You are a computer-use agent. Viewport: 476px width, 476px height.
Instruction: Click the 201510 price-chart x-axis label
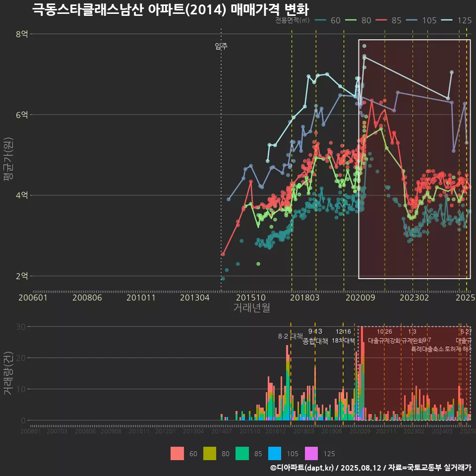251,297
